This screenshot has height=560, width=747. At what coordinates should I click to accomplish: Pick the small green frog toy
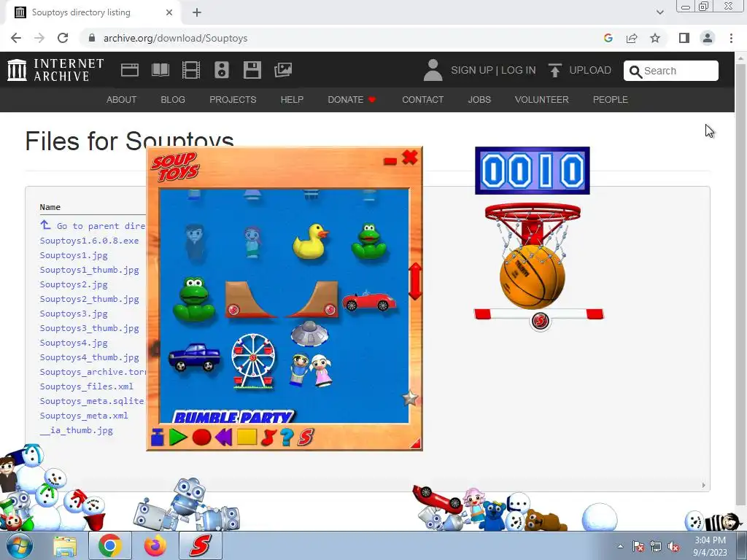tap(368, 241)
